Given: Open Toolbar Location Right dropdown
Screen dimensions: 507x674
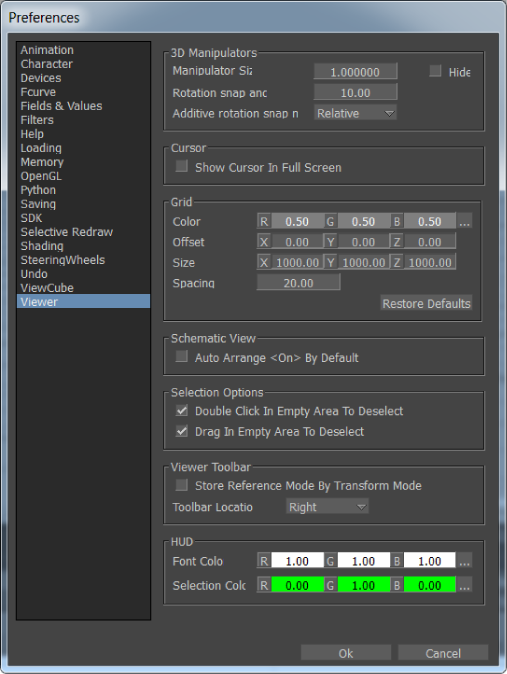Looking at the screenshot, I should click(x=327, y=507).
